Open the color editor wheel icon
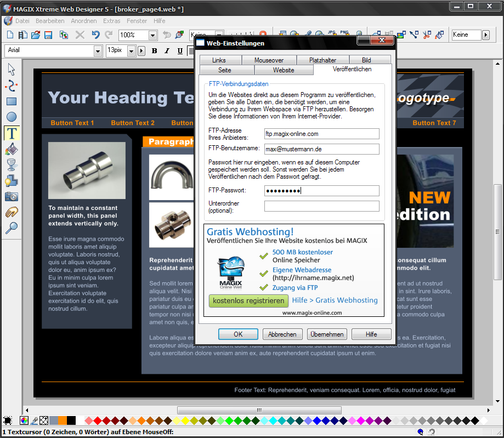The width and height of the screenshot is (504, 438). [x=24, y=420]
